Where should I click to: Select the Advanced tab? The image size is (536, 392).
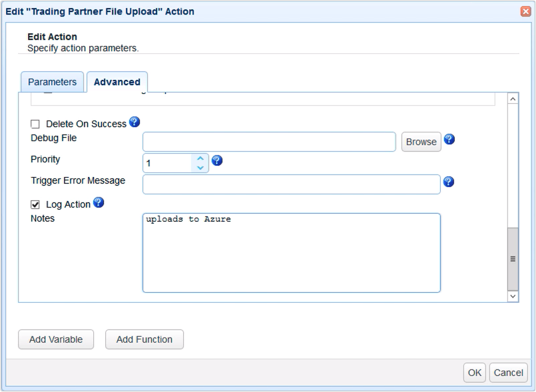click(117, 82)
